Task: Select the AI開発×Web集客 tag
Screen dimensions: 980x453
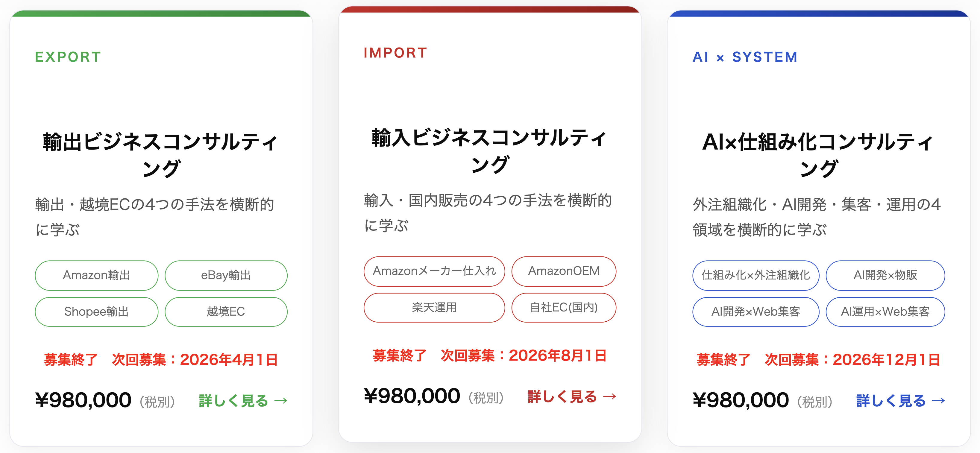Action: 756,311
